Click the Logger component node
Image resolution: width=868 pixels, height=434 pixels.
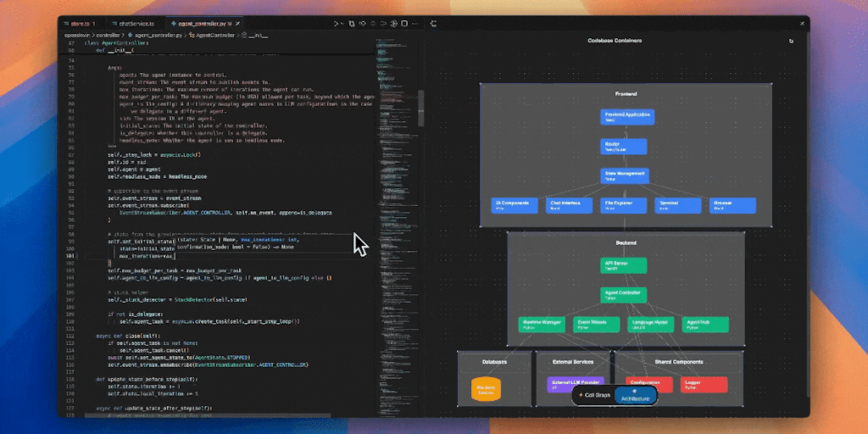(704, 384)
